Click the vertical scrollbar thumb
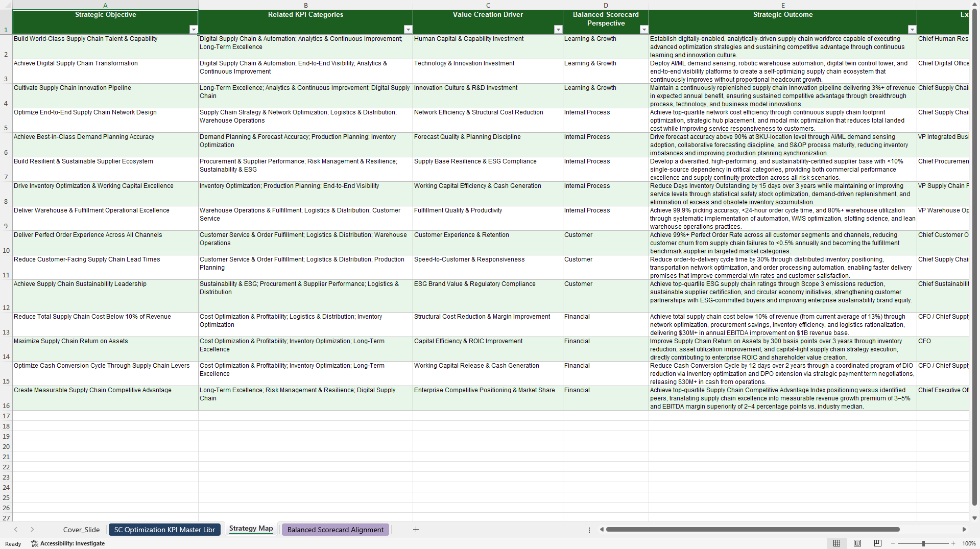This screenshot has width=980, height=549. point(974,257)
